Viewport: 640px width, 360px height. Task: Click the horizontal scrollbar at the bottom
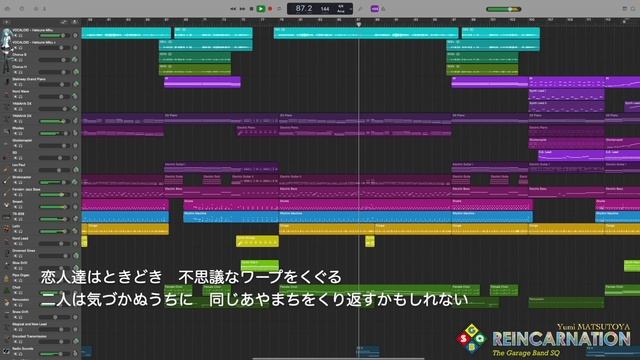coord(338,358)
